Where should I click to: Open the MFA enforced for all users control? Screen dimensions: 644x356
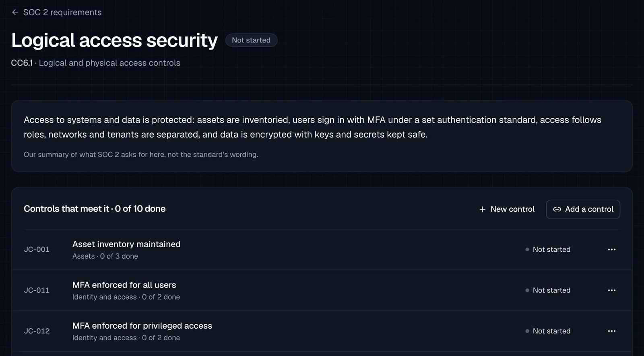(124, 285)
